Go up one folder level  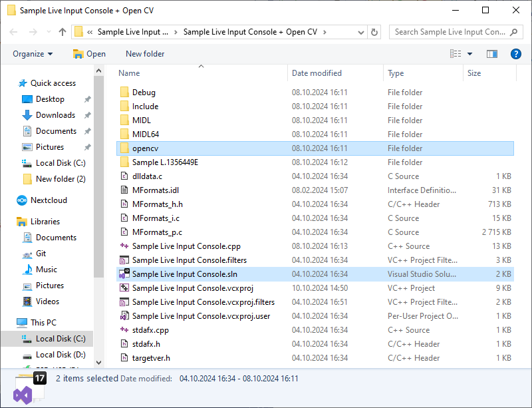62,32
